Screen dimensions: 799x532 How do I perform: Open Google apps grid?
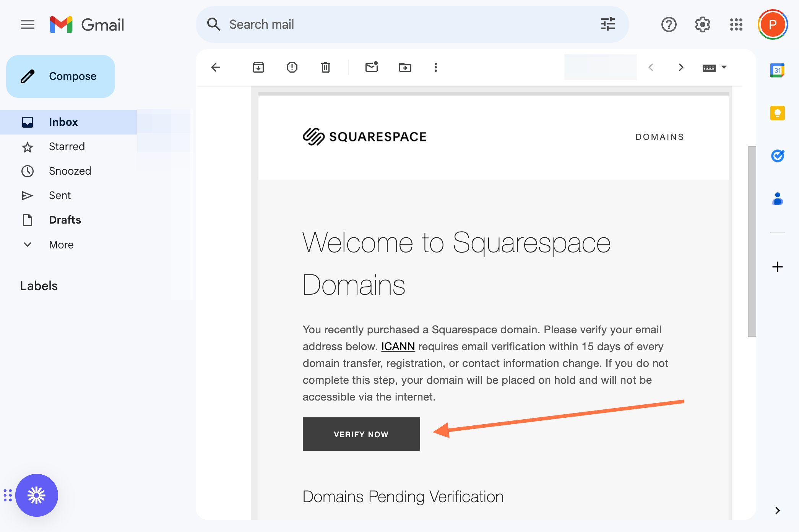(736, 25)
